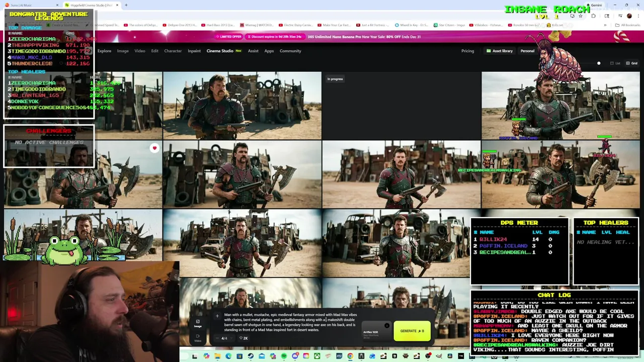Launch Copilot from the taskbar

click(206, 356)
